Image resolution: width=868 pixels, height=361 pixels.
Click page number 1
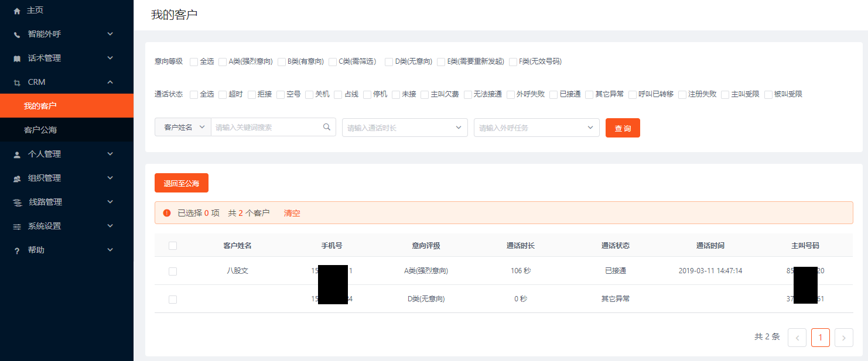click(x=821, y=338)
